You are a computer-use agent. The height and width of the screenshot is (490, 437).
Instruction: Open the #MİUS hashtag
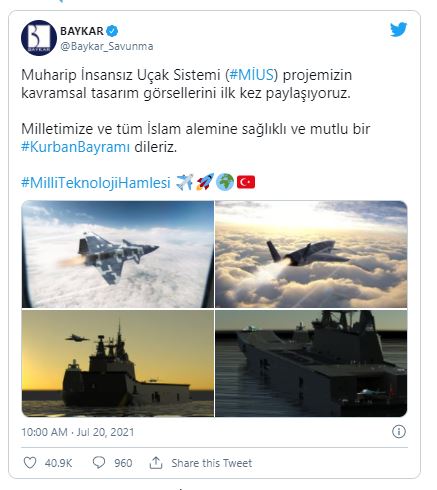[252, 75]
